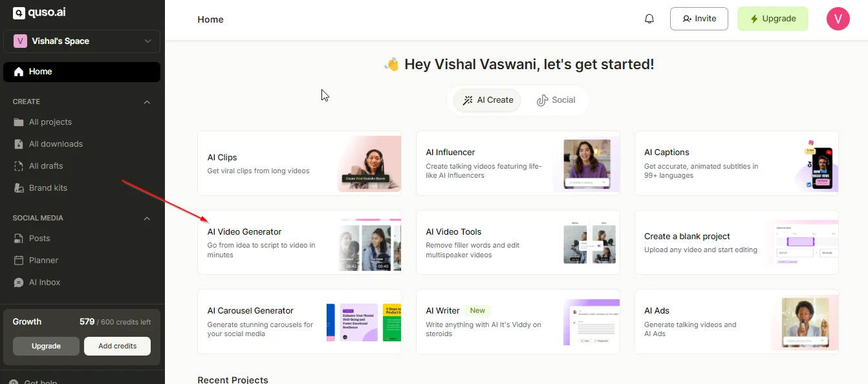Click the Hey Vishal Vaswani greeting
This screenshot has width=868, height=384.
(x=519, y=65)
